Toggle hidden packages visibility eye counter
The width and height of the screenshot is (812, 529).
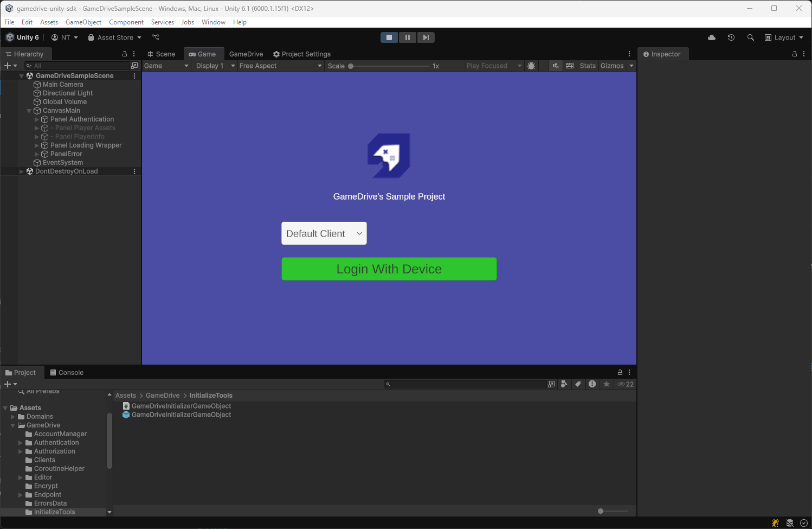click(x=626, y=384)
